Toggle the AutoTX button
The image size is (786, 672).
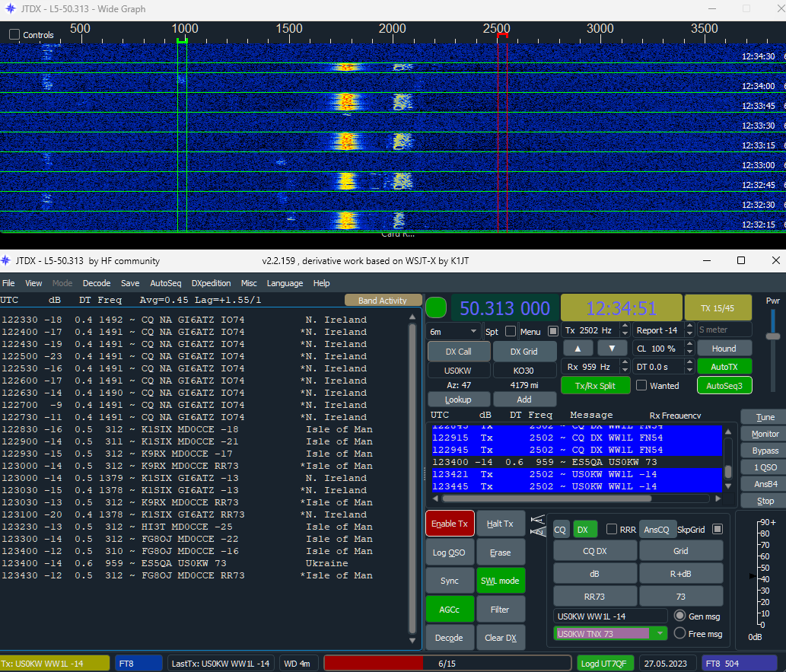(724, 367)
